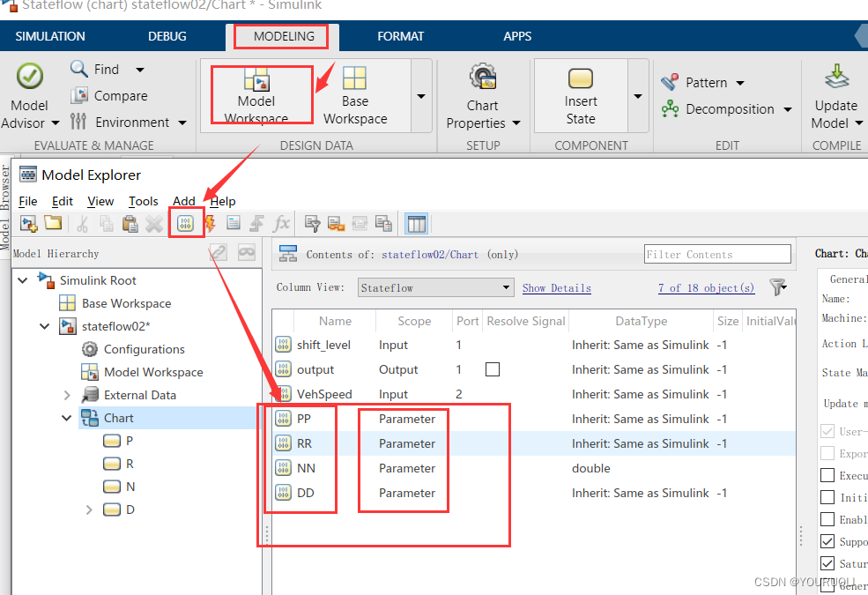The height and width of the screenshot is (595, 868).
Task: Switch to the MODELING tab
Action: pyautogui.click(x=282, y=36)
